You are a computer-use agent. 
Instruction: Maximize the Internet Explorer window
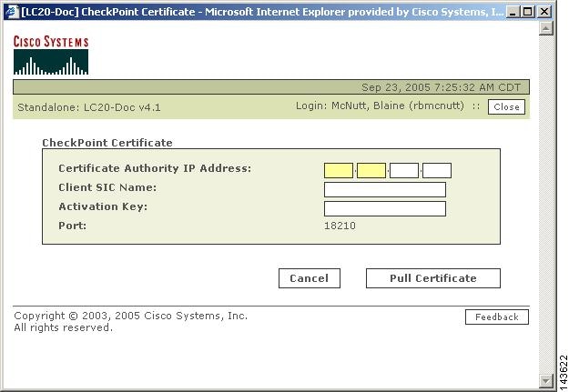pos(527,12)
